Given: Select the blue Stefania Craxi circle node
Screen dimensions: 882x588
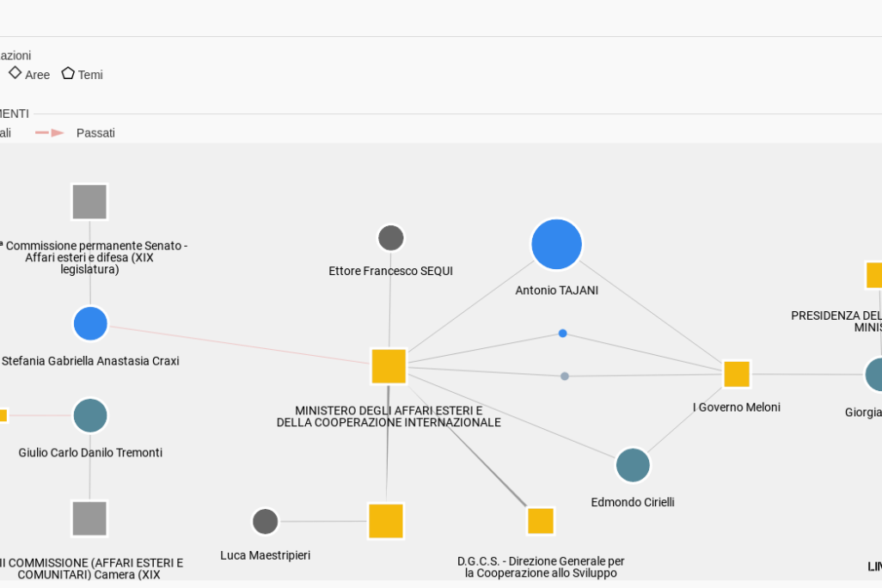Looking at the screenshot, I should point(90,324).
